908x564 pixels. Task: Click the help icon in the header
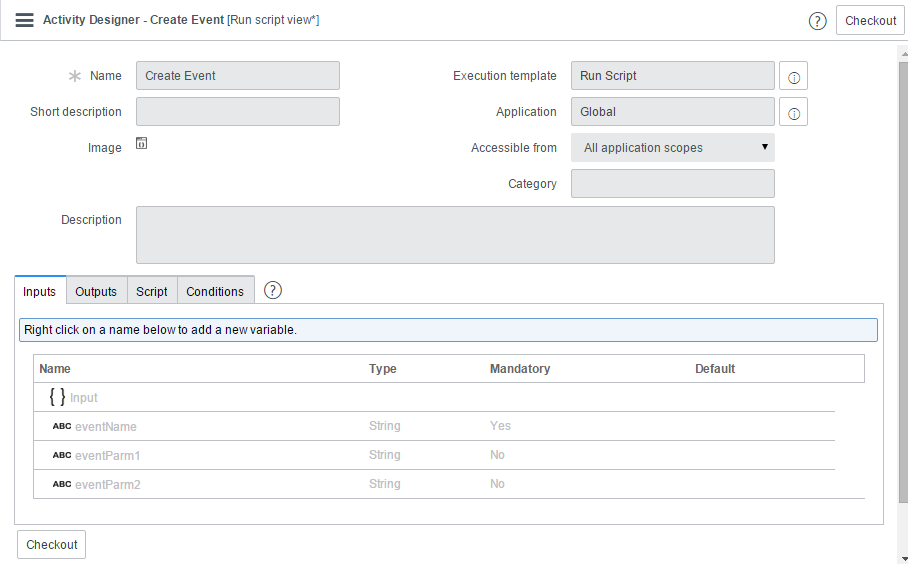817,21
